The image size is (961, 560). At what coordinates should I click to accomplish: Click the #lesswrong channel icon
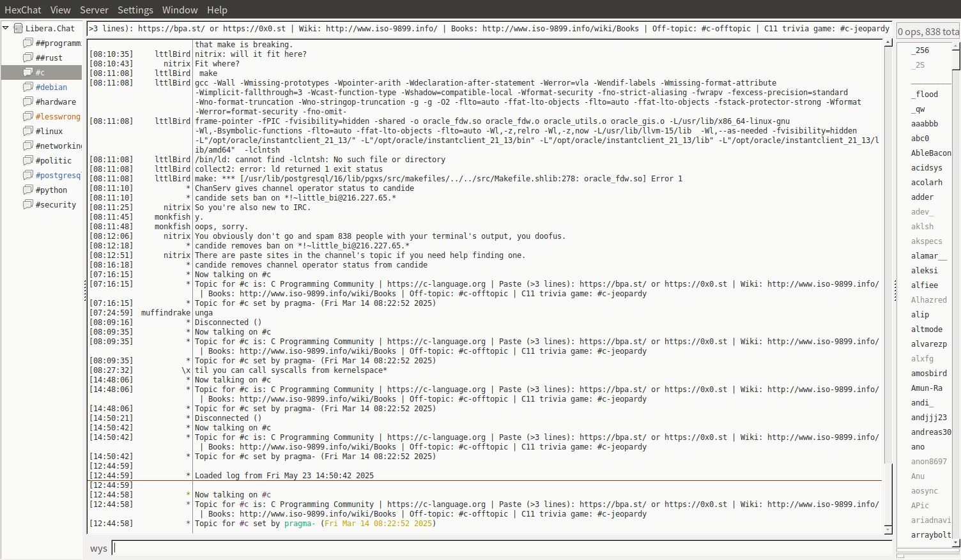coord(28,116)
